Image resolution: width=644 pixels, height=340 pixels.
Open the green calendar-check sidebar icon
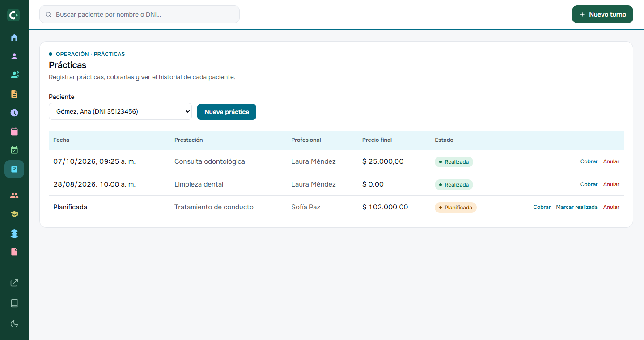coord(14,150)
